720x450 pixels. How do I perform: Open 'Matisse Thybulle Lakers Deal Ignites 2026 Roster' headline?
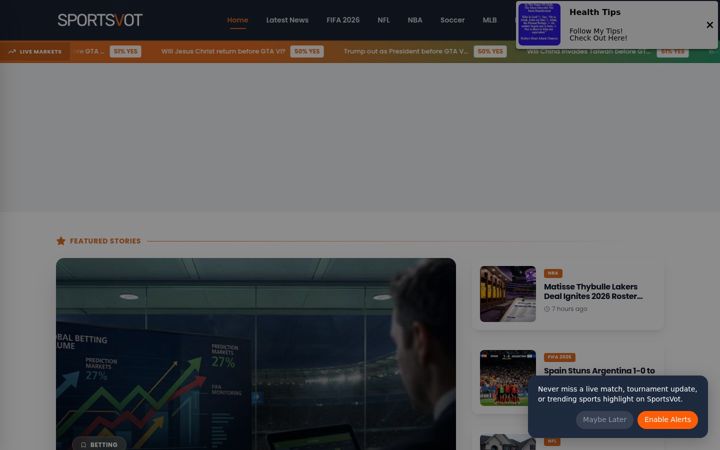(x=593, y=291)
